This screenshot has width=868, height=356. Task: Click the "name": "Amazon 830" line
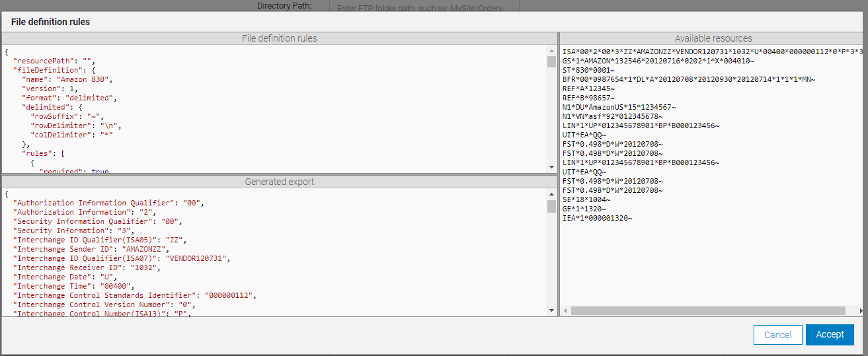[67, 79]
